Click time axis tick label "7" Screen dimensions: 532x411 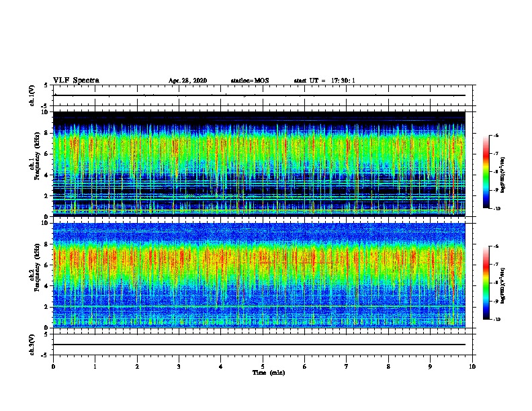347,367
